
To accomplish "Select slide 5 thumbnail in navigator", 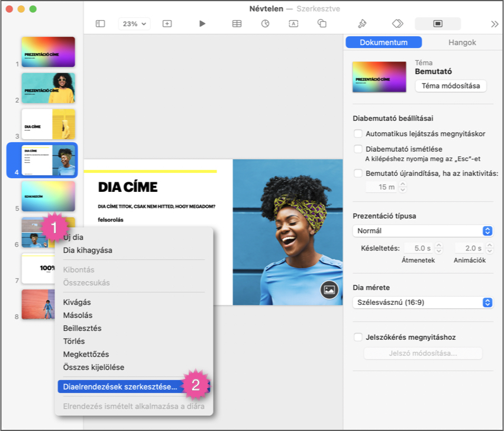I will (x=49, y=196).
